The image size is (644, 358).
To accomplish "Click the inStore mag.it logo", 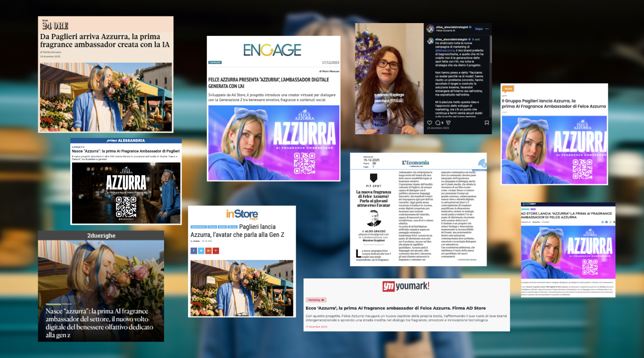I will click(x=242, y=214).
